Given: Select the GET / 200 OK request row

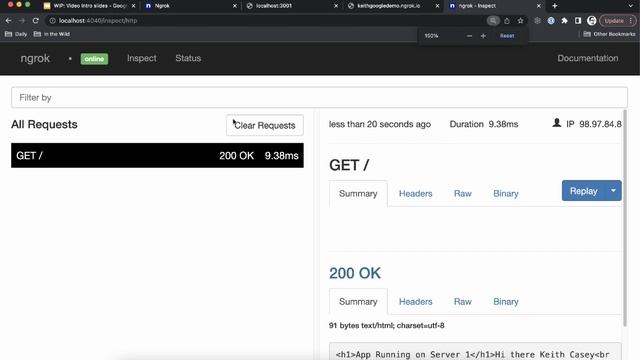Looking at the screenshot, I should pos(157,156).
